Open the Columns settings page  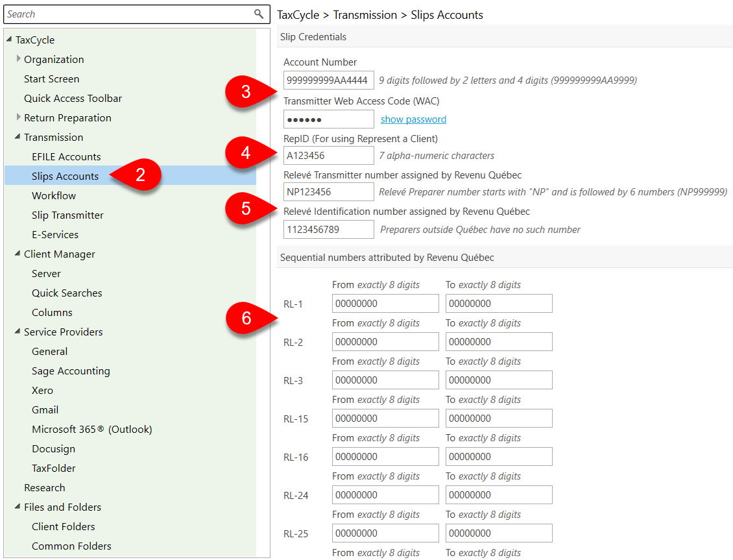click(52, 312)
